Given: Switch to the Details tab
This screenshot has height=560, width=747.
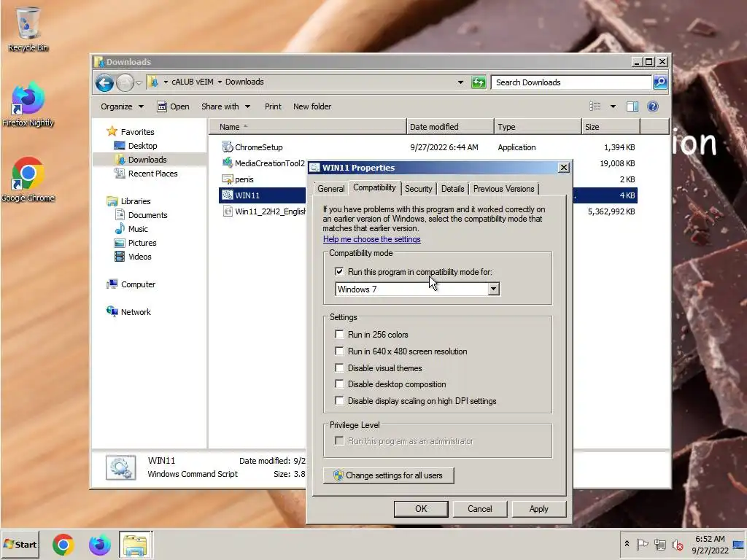Looking at the screenshot, I should coord(452,189).
